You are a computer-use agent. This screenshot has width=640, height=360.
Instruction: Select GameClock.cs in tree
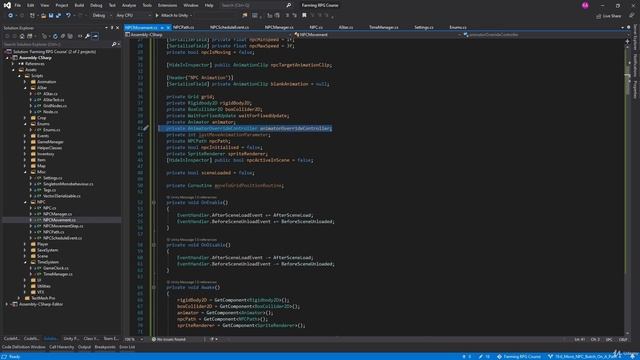point(56,268)
